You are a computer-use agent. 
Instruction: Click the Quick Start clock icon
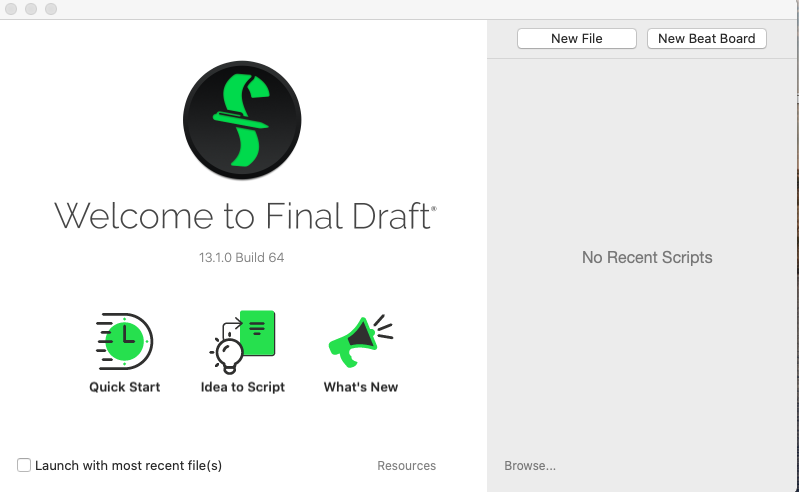(x=125, y=341)
